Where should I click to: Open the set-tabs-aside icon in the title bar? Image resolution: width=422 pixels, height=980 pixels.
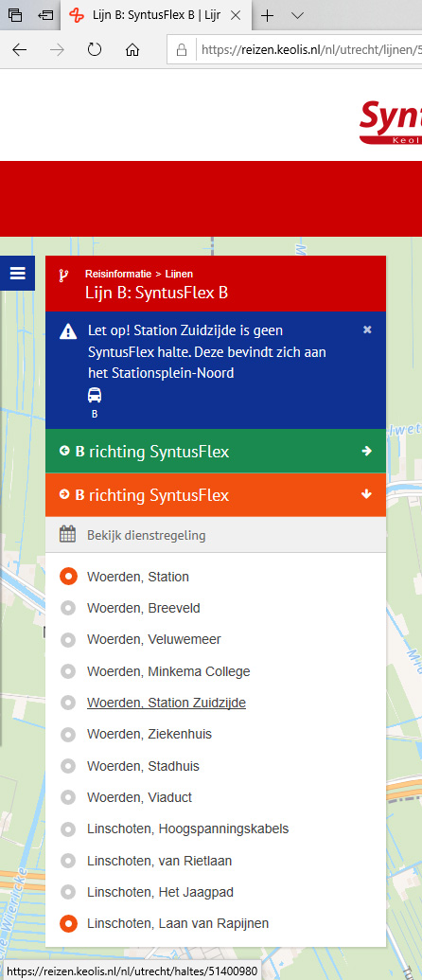(x=45, y=16)
